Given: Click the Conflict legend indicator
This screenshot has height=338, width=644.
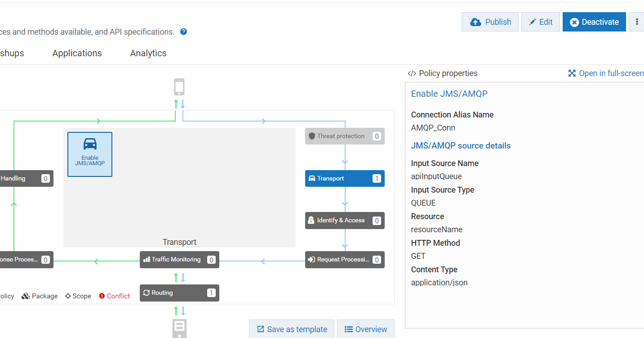Looking at the screenshot, I should pyautogui.click(x=115, y=296).
